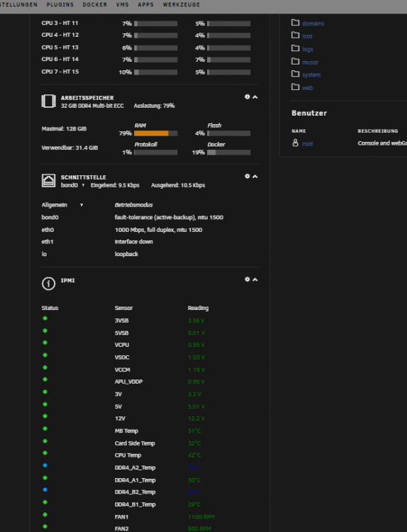Screen dimensions: 407x532
Task: Open the logs share
Action: tap(308, 49)
